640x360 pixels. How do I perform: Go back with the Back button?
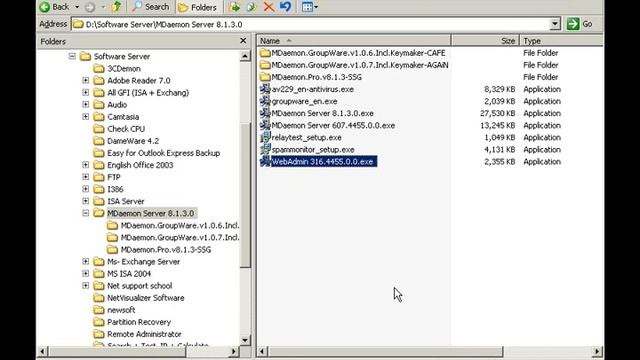coord(54,7)
